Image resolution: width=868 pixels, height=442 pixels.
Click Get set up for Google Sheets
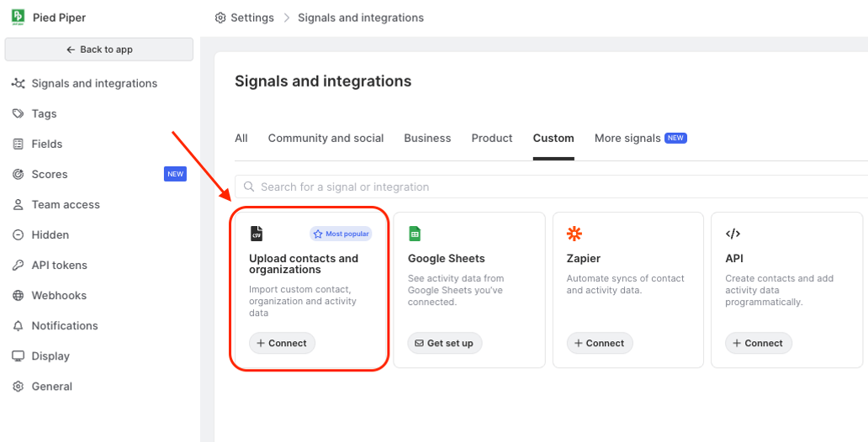(x=445, y=343)
